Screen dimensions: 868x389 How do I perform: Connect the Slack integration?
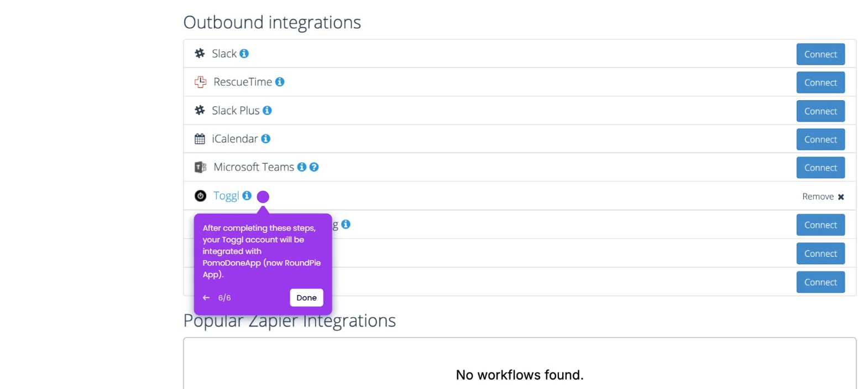[x=820, y=54]
